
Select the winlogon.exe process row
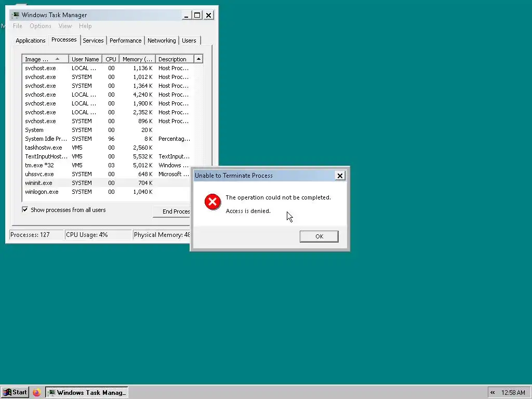(107, 192)
